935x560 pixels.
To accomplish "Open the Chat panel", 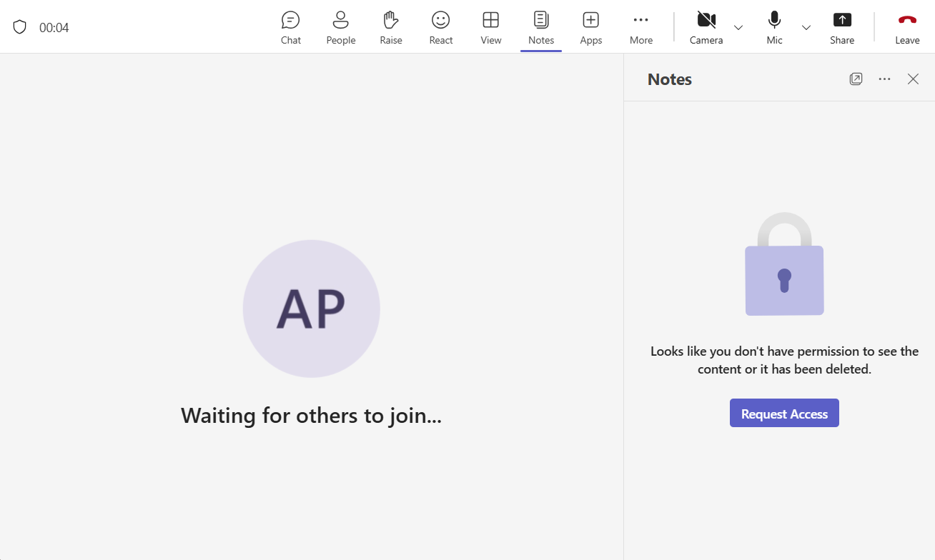I will tap(291, 28).
